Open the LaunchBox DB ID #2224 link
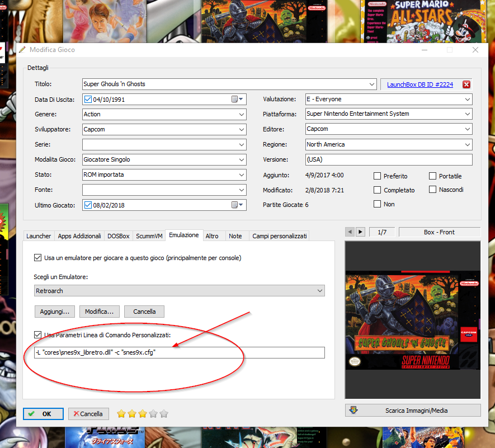This screenshot has height=448, width=495. tap(420, 84)
